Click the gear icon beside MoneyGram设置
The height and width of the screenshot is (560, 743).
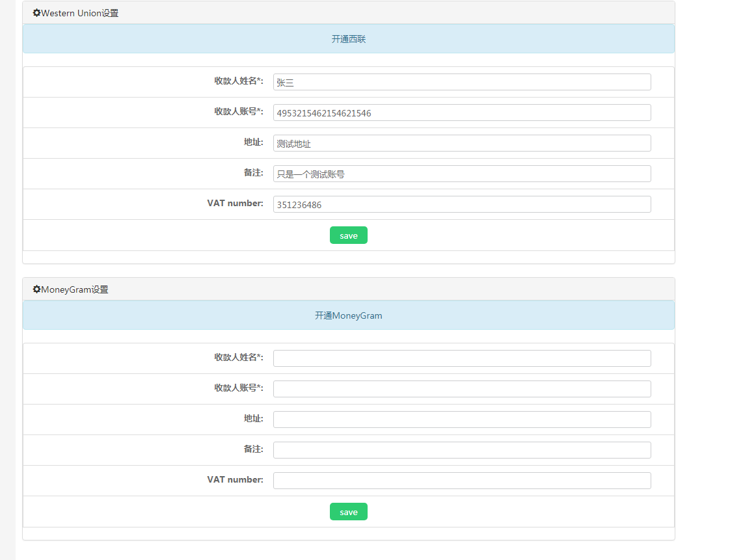[36, 289]
